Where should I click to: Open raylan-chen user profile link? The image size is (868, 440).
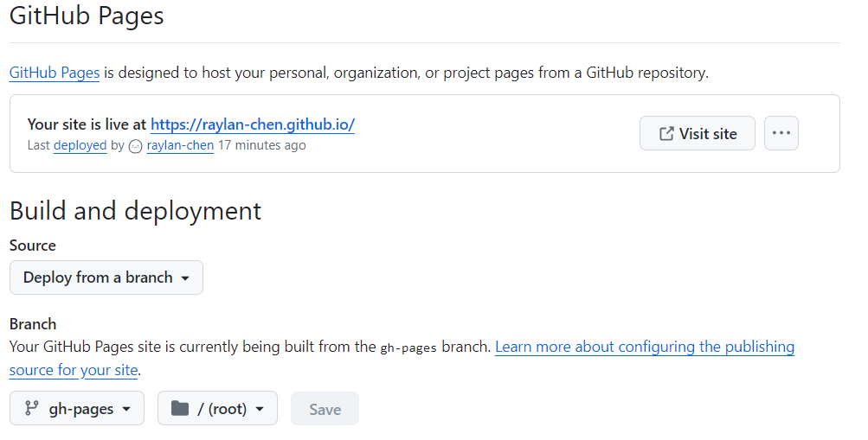[180, 145]
